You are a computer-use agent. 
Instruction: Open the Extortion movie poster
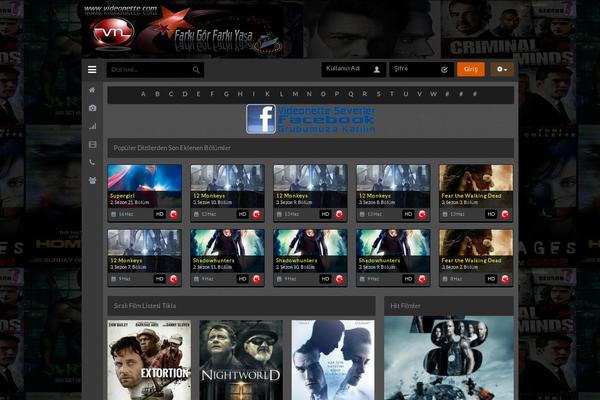(149, 360)
